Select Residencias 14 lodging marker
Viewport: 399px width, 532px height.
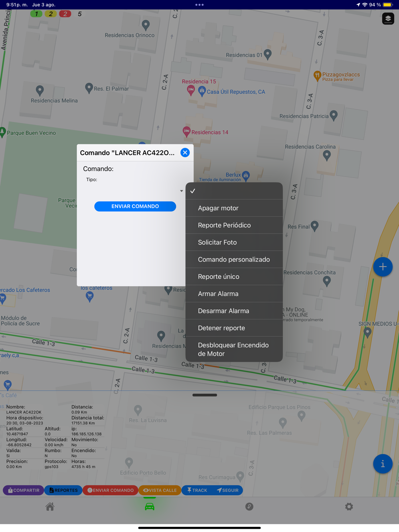pyautogui.click(x=186, y=131)
